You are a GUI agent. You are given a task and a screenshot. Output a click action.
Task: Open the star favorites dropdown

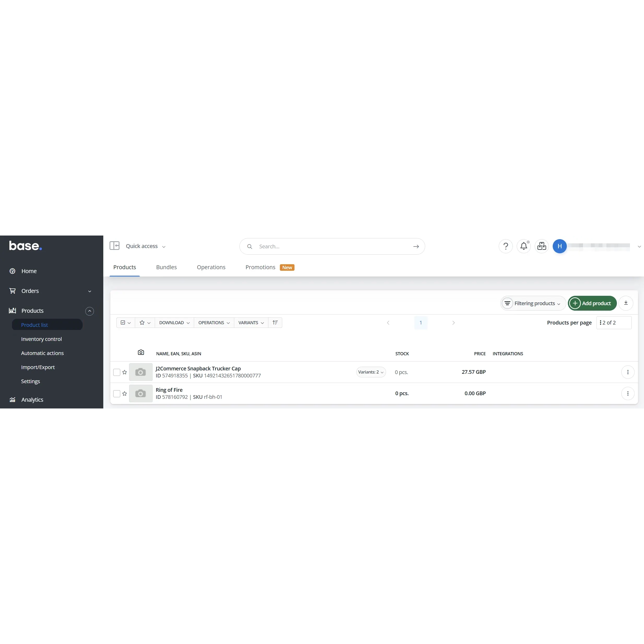point(145,322)
